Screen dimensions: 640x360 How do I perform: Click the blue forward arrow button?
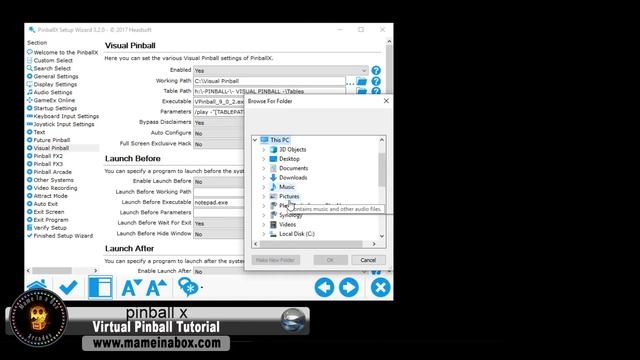(x=349, y=287)
